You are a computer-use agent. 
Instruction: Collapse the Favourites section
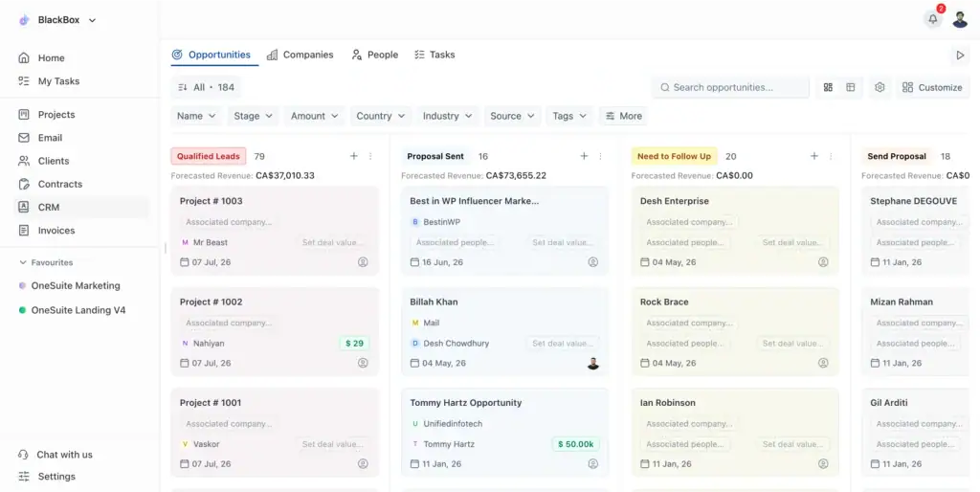pyautogui.click(x=46, y=262)
